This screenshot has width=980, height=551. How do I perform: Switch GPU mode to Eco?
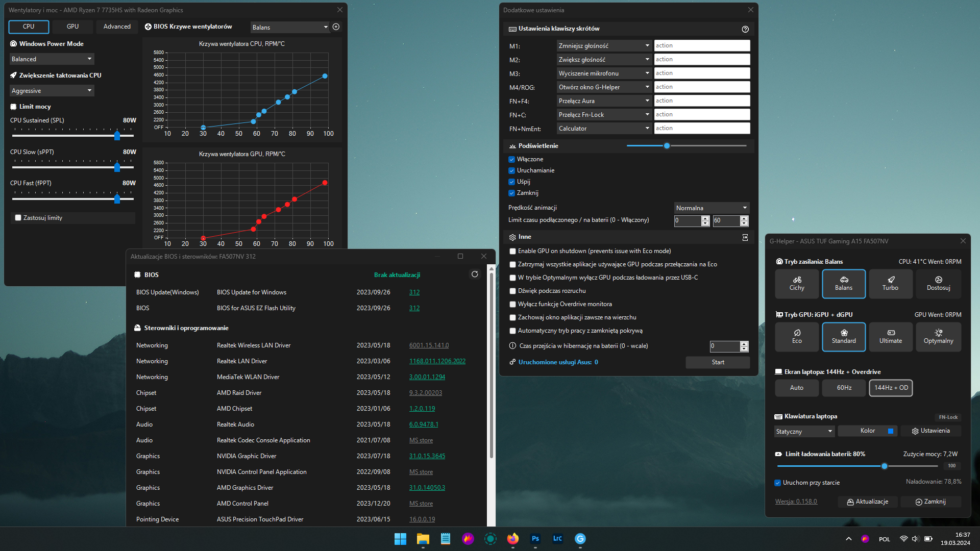[796, 337]
